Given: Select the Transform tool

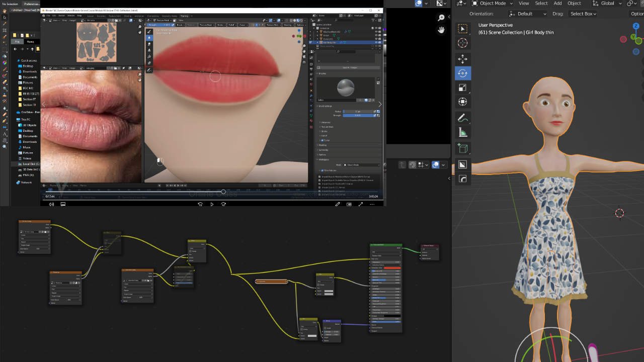Looking at the screenshot, I should pyautogui.click(x=463, y=102).
